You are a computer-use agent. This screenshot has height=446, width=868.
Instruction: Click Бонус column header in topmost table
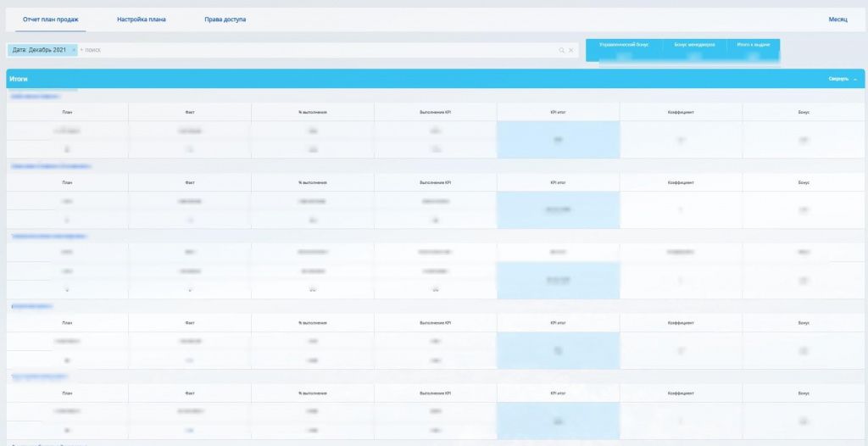coord(803,112)
